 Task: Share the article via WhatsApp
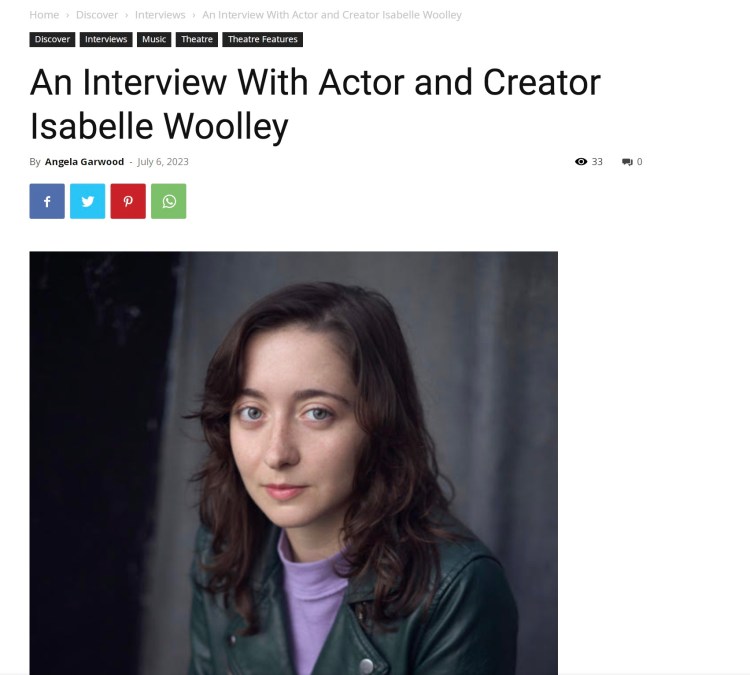click(x=169, y=201)
